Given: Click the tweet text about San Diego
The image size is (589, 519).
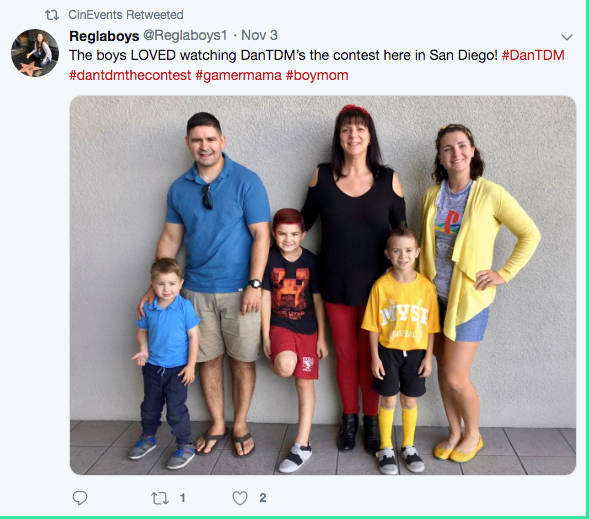Looking at the screenshot, I should (x=283, y=55).
